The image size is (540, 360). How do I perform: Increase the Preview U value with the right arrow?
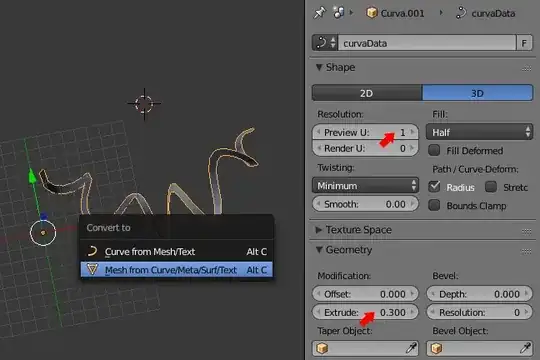[413, 132]
